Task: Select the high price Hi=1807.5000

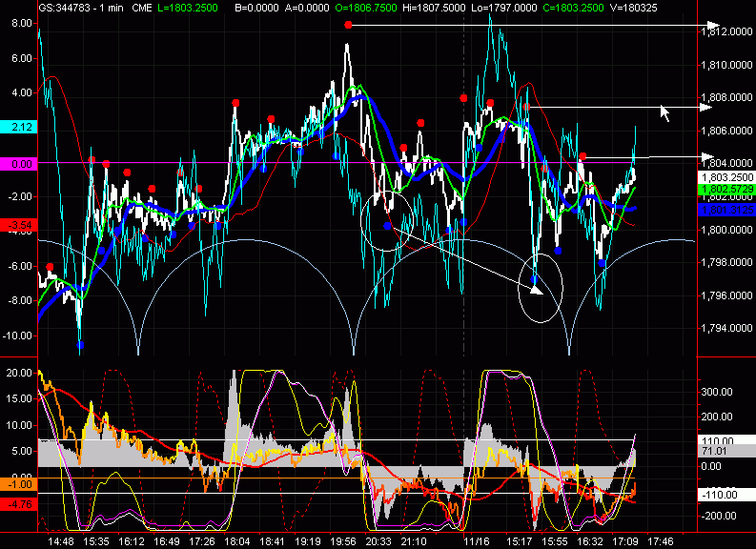Action: click(435, 8)
